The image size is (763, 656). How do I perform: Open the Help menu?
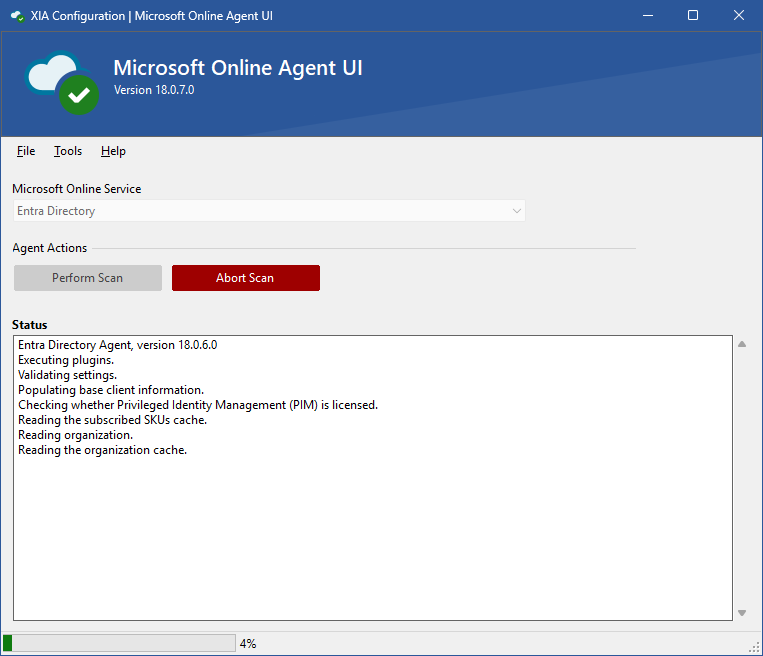pos(113,151)
